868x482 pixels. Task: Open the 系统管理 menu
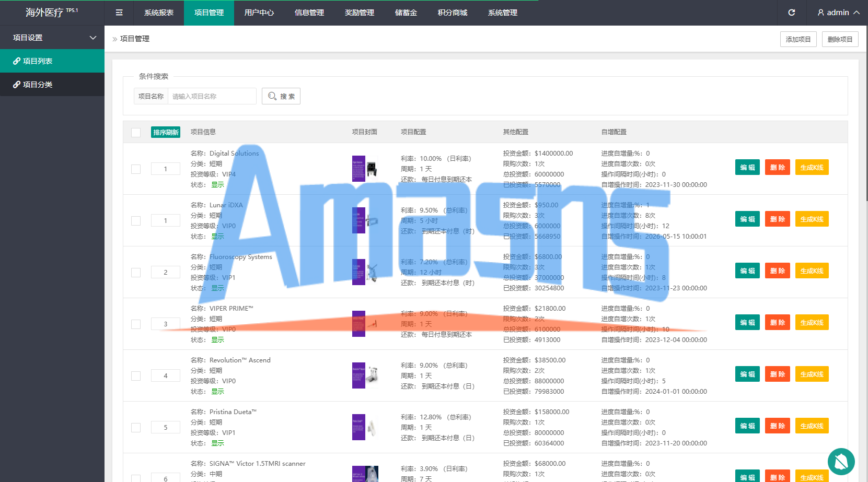tap(503, 13)
